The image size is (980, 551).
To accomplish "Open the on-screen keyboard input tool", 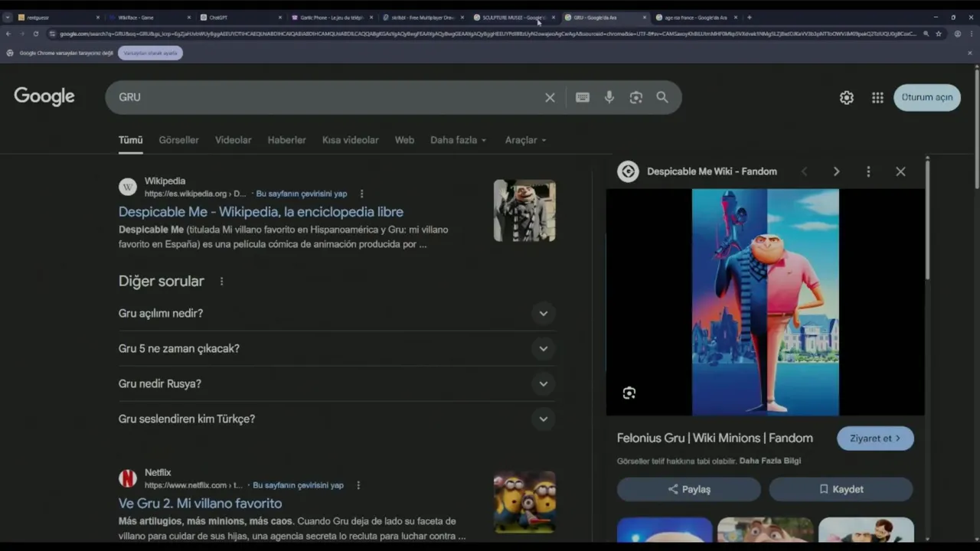I will 583,97.
